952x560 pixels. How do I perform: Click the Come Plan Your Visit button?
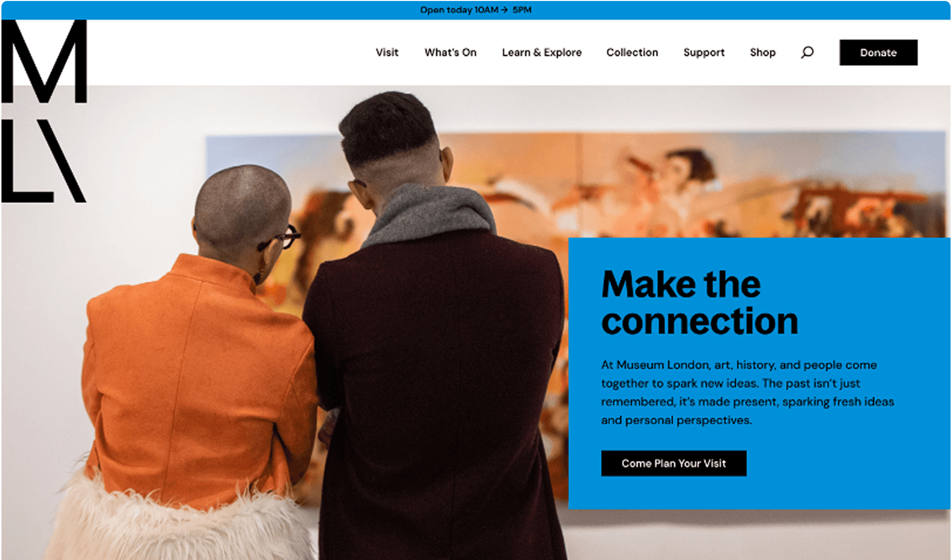point(674,463)
